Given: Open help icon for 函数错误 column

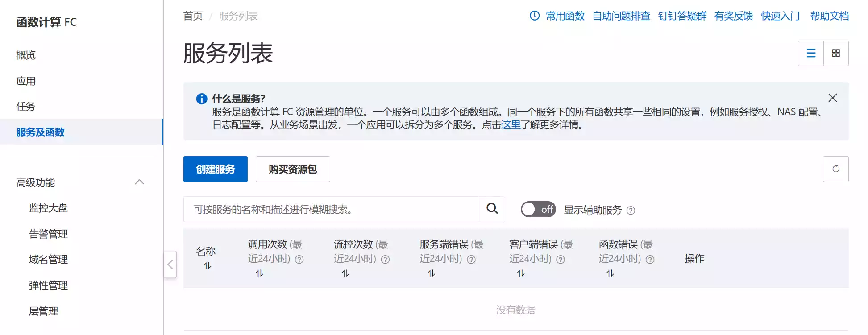Looking at the screenshot, I should 650,259.
